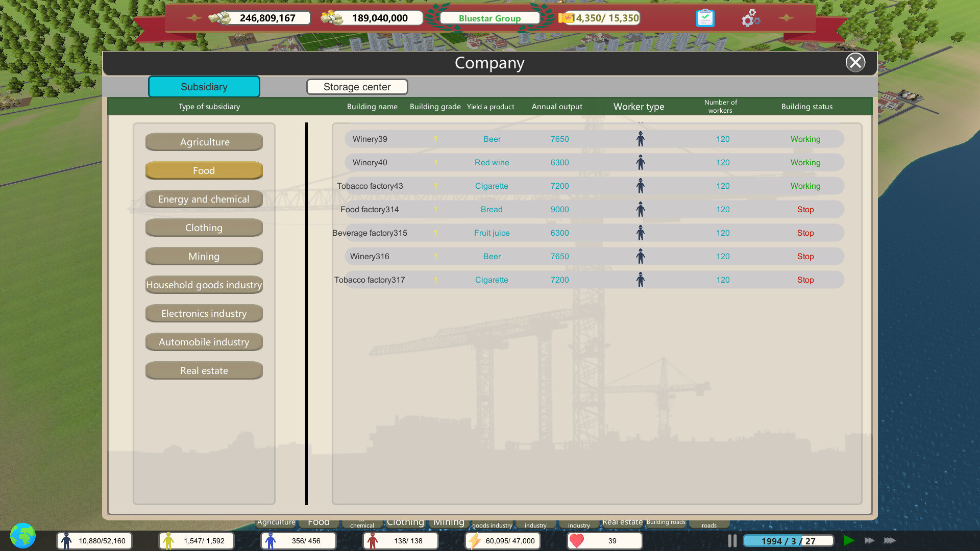Select the Food category button

pos(204,170)
